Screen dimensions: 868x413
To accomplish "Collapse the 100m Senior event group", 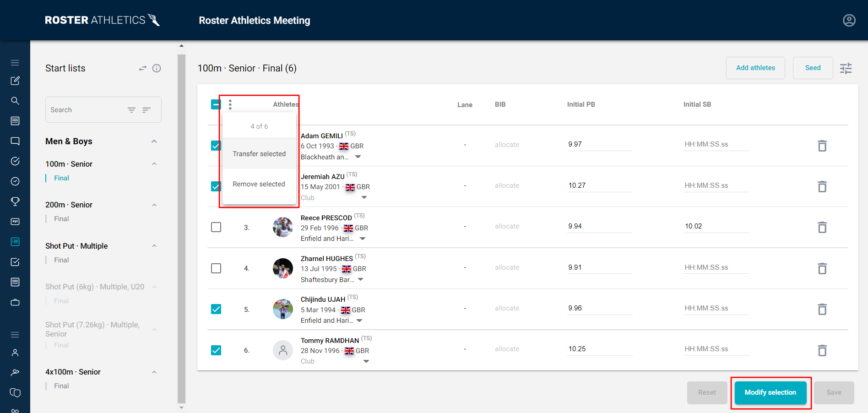I will coord(154,163).
